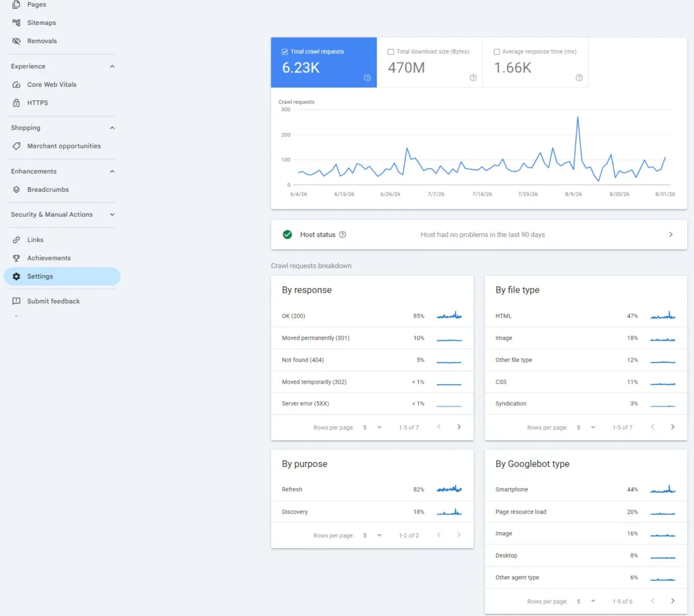Open Smartphone Googlebot type row
The height and width of the screenshot is (616, 694).
pos(586,489)
